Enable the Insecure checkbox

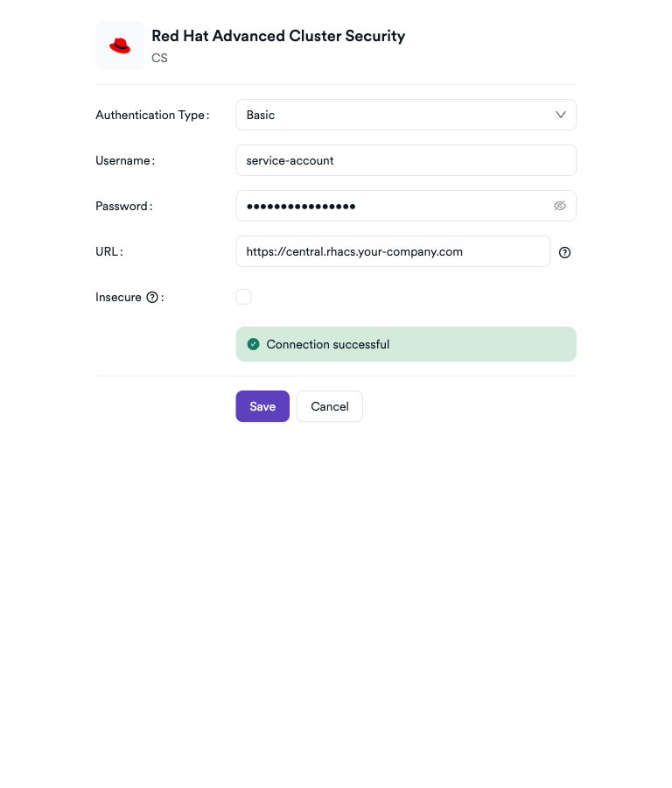coord(243,297)
